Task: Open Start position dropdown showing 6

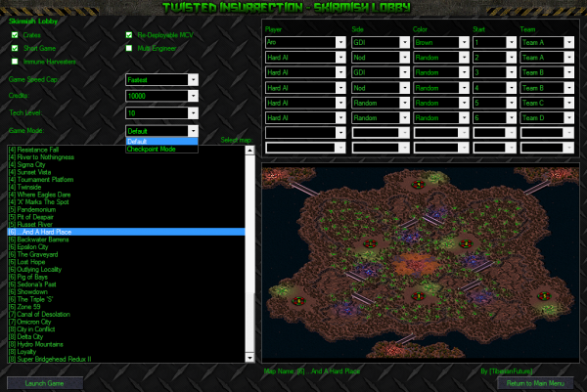Action: click(x=494, y=118)
